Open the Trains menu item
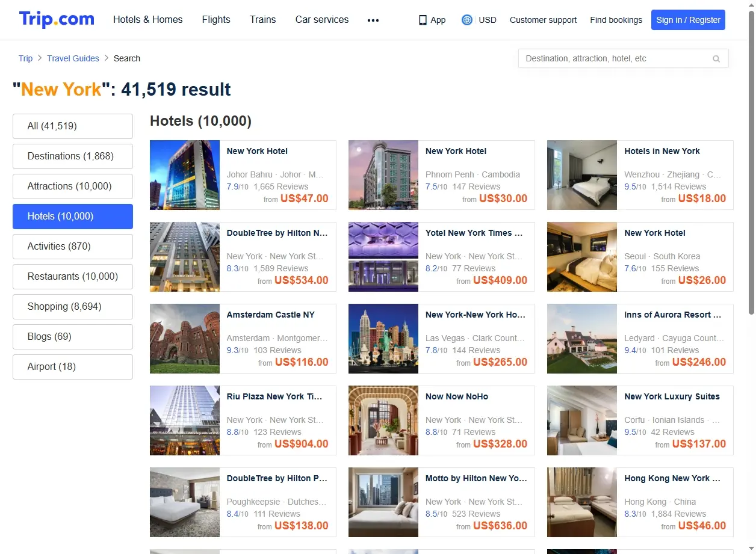Image resolution: width=756 pixels, height=554 pixels. point(263,20)
